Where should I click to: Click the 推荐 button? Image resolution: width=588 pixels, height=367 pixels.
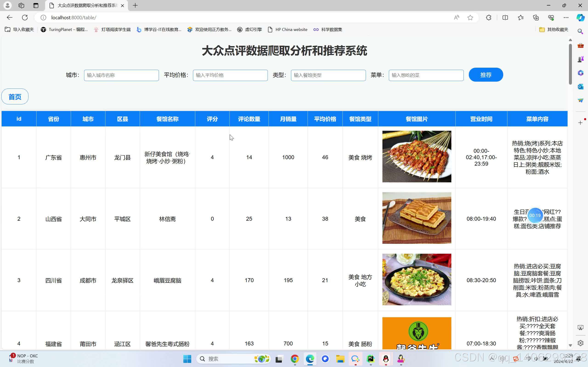[486, 75]
